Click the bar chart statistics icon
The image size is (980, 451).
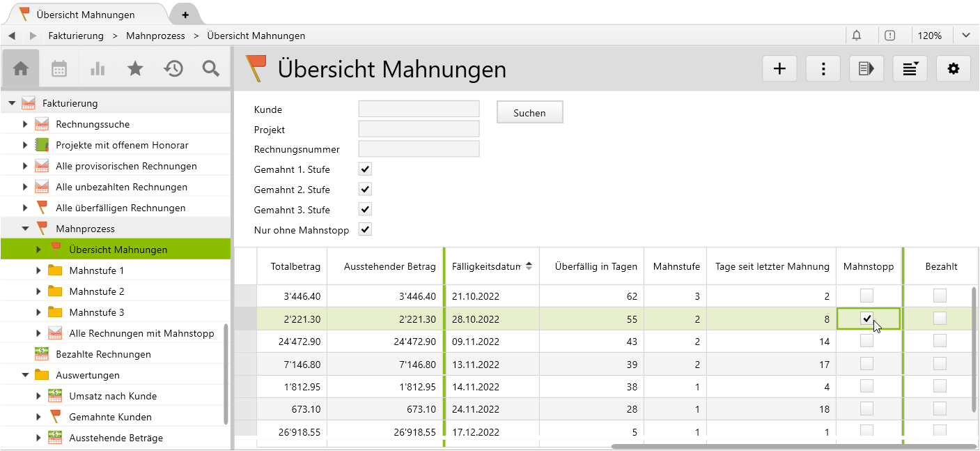click(97, 68)
